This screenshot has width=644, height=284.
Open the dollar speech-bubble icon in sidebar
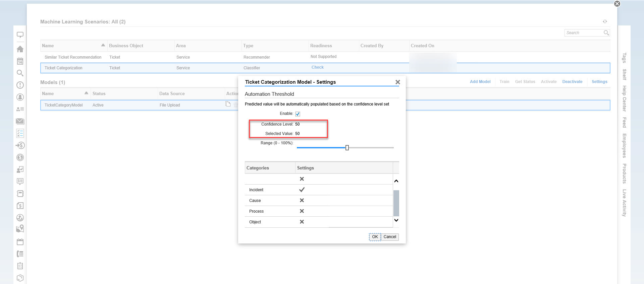[x=20, y=182]
